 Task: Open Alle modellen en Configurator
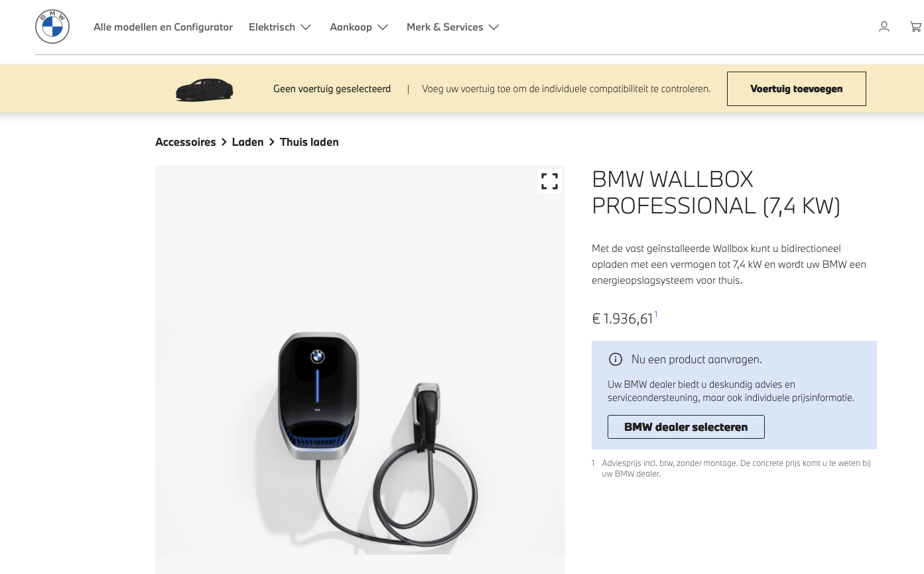coord(163,27)
